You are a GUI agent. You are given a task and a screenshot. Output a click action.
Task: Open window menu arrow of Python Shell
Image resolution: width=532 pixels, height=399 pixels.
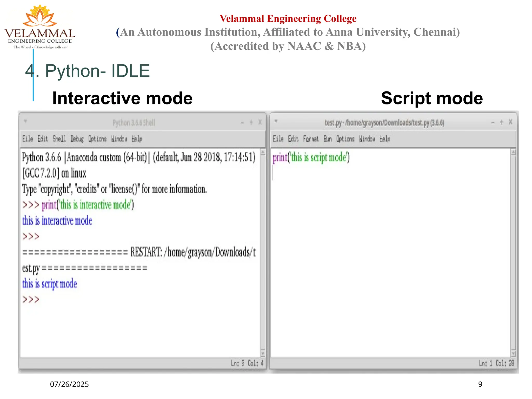tap(25, 121)
